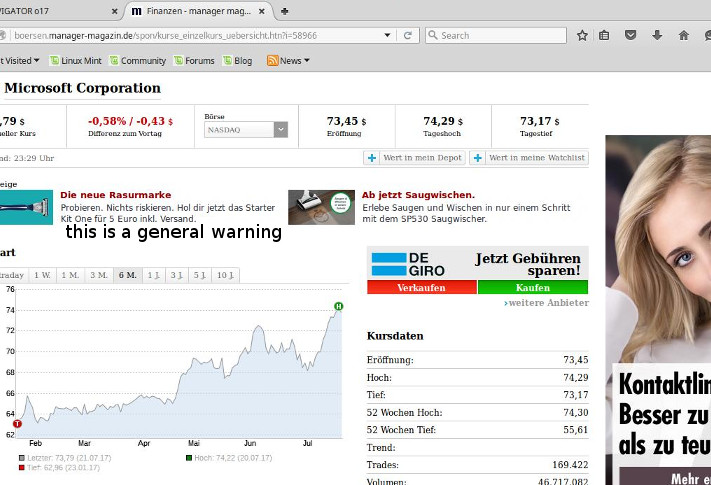Select the 3 J. chart range tab
Screen dimensions: 711x485
click(x=177, y=275)
